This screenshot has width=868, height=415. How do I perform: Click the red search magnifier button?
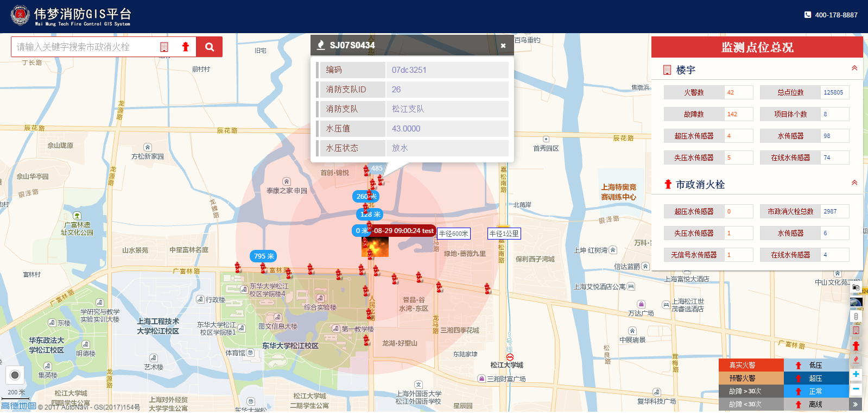[x=209, y=47]
